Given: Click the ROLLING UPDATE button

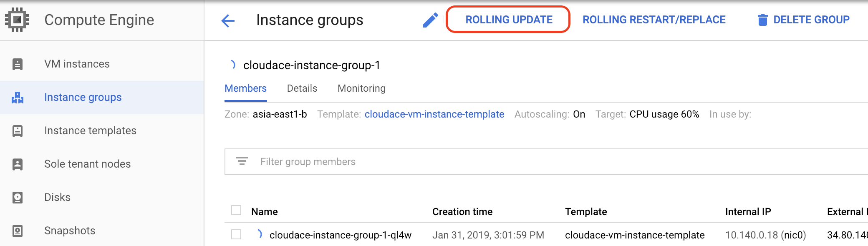Looking at the screenshot, I should pyautogui.click(x=509, y=20).
